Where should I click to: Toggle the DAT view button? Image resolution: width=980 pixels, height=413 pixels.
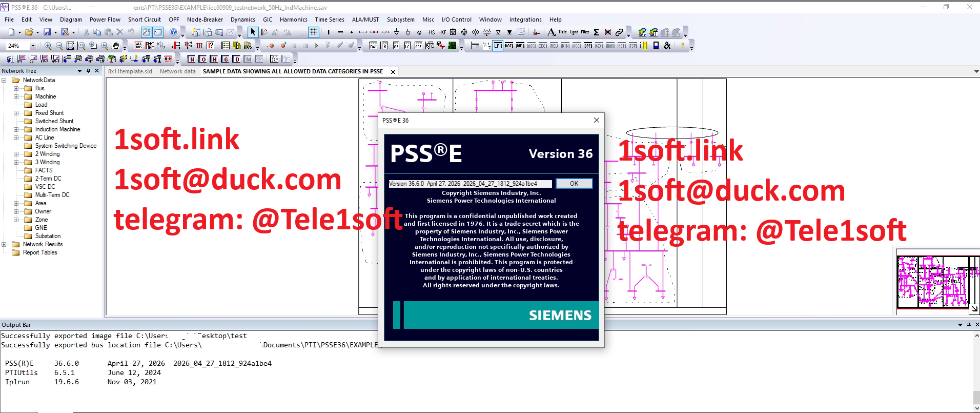[509, 46]
